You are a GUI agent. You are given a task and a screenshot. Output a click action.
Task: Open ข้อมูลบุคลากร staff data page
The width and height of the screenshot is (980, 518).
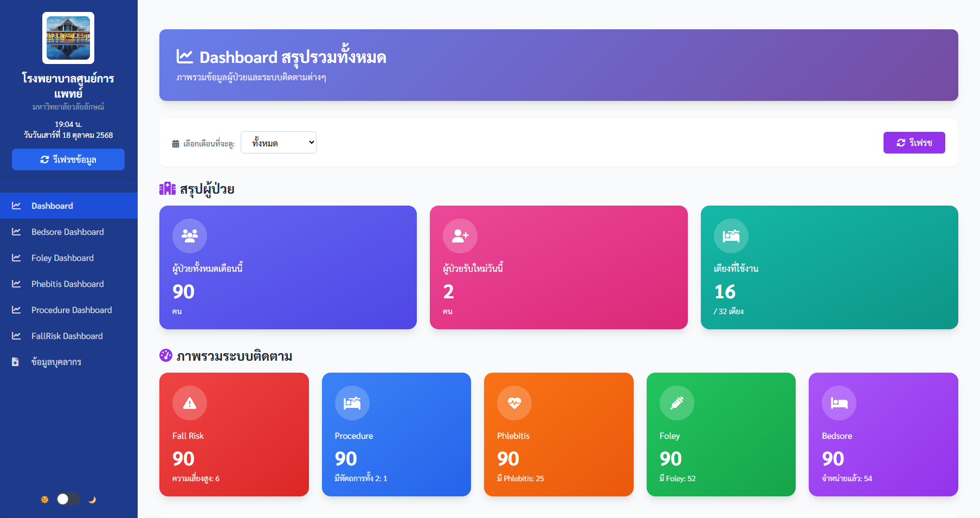(56, 362)
